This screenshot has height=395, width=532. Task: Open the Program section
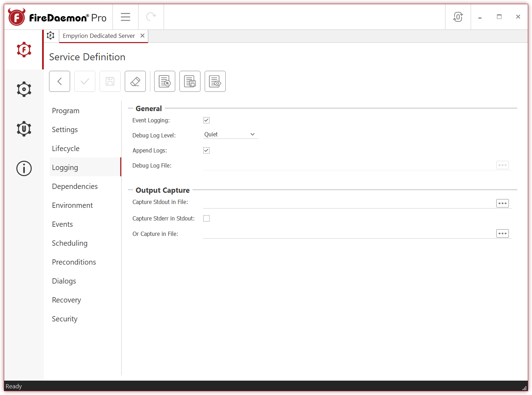coord(85,111)
